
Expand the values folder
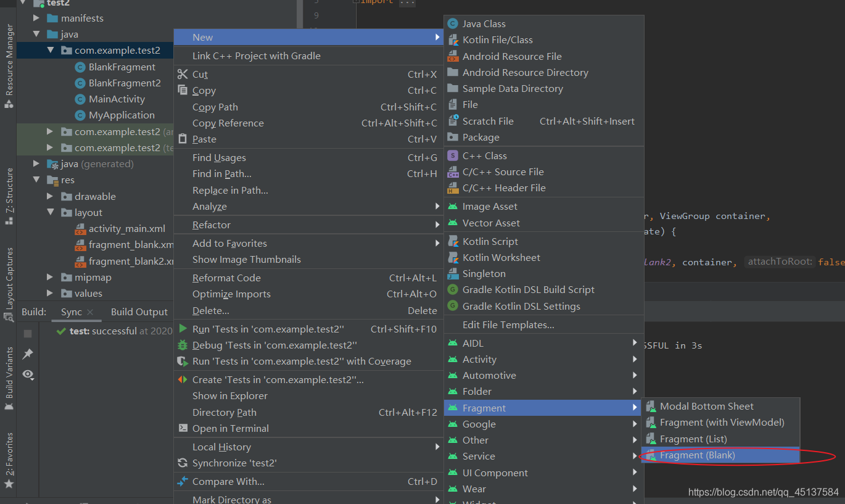pyautogui.click(x=50, y=294)
